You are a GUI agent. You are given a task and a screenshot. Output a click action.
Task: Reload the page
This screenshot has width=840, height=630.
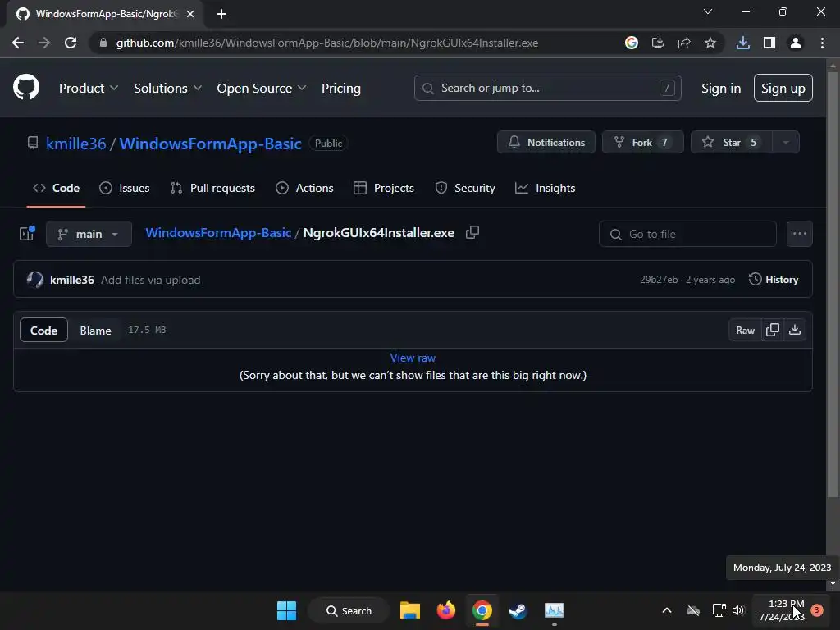click(x=71, y=43)
